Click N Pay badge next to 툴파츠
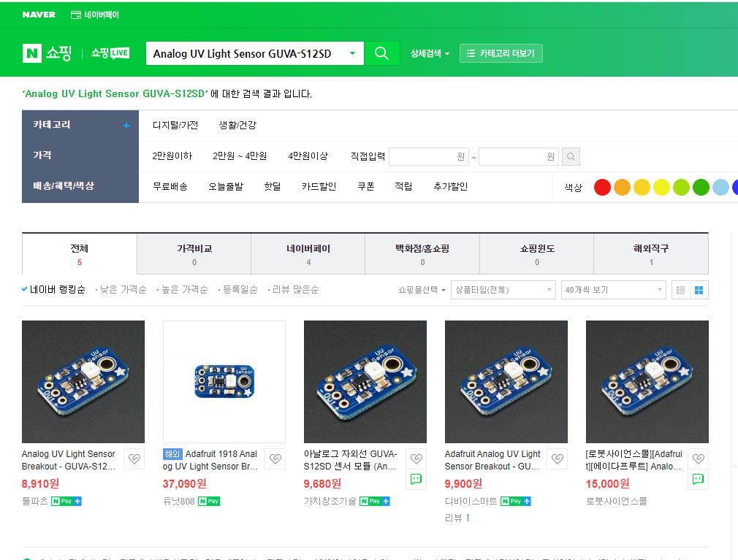The width and height of the screenshot is (738, 560). pos(66,502)
